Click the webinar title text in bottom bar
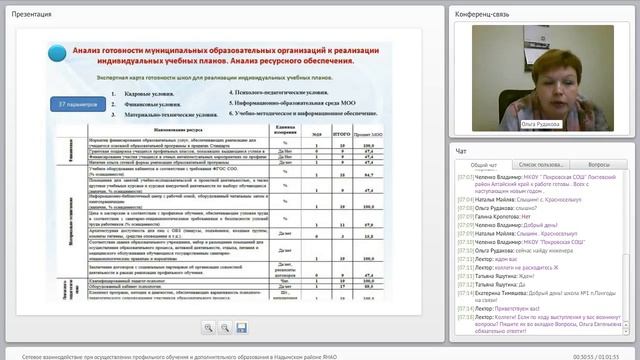This screenshot has width=640, height=360. point(179,357)
